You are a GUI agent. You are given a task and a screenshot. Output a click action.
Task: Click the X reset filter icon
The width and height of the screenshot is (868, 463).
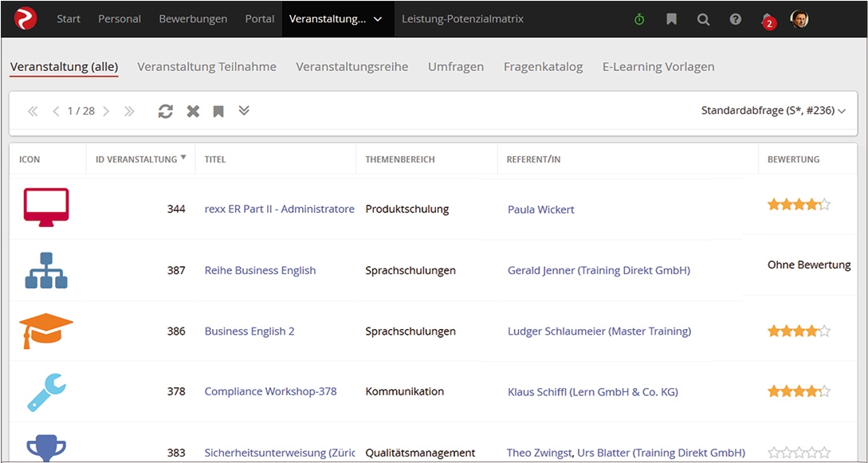193,112
